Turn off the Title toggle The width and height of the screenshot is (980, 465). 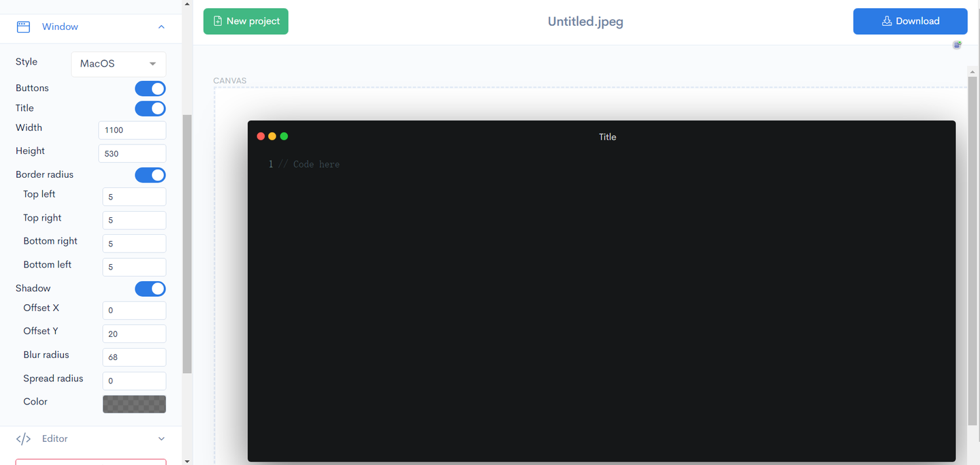(150, 108)
